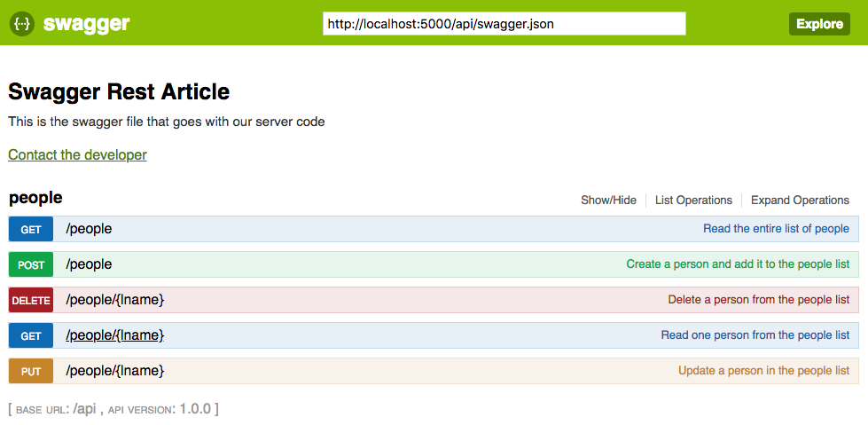Click List Operations link
The image size is (868, 425).
point(693,200)
